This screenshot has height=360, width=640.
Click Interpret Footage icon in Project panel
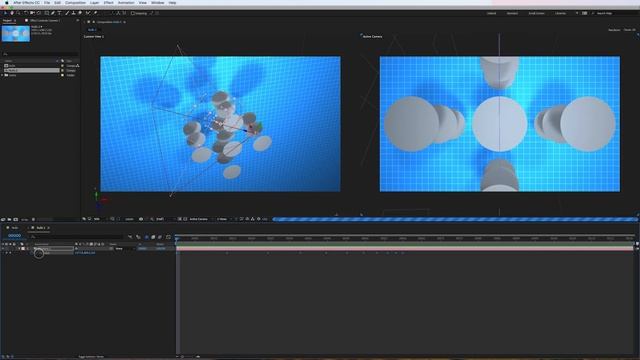(x=3, y=220)
